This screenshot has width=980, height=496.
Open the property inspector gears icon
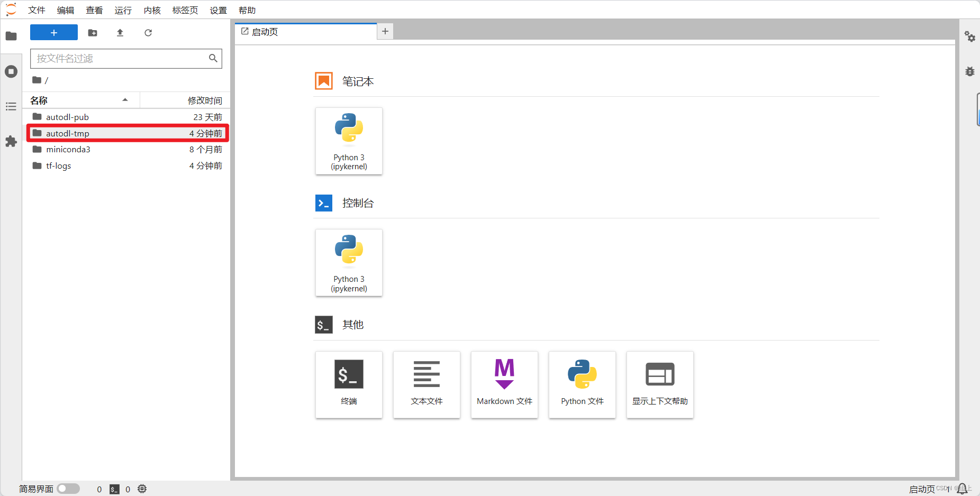point(969,36)
